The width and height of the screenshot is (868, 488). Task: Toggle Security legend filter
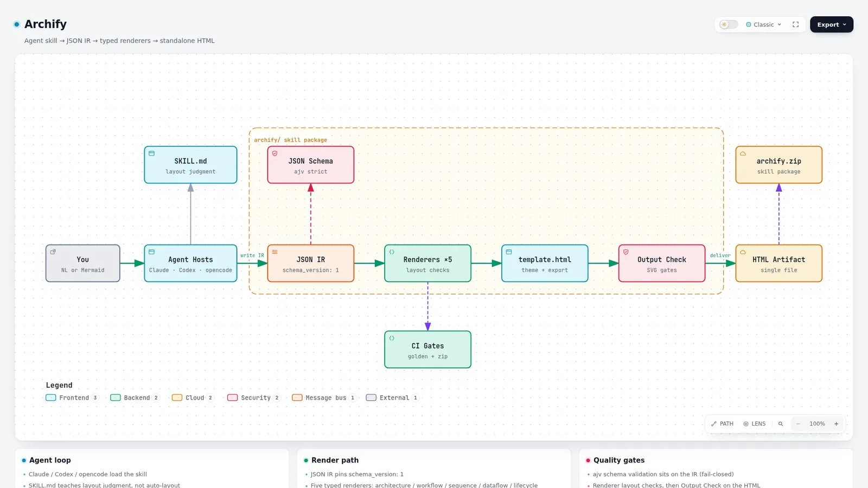click(x=254, y=397)
